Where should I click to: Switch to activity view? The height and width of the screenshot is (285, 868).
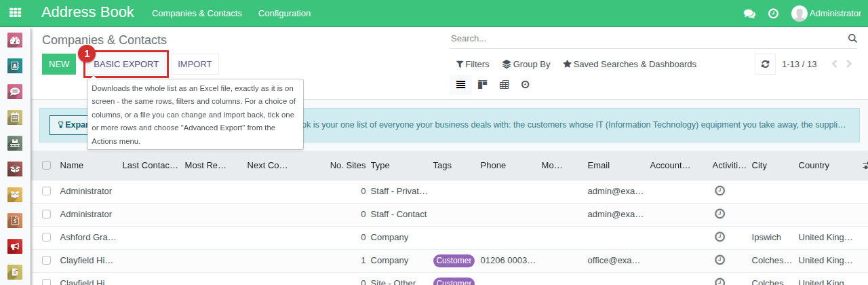[525, 85]
